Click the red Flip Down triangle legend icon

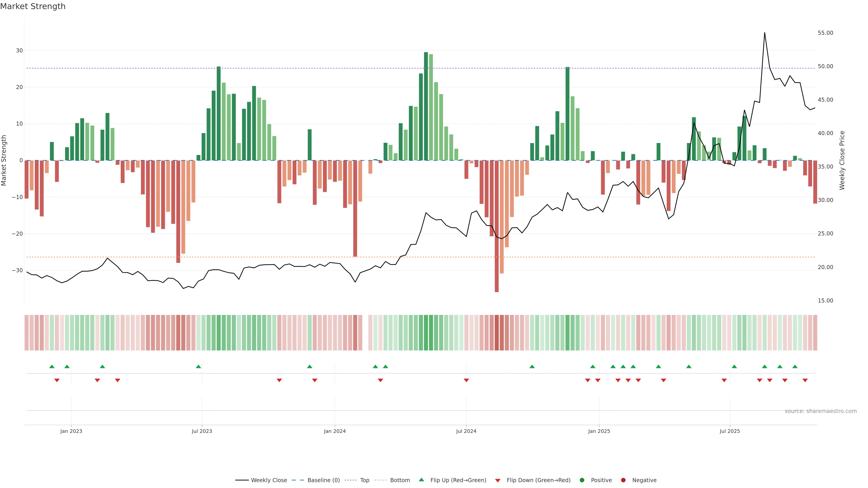[x=498, y=481]
